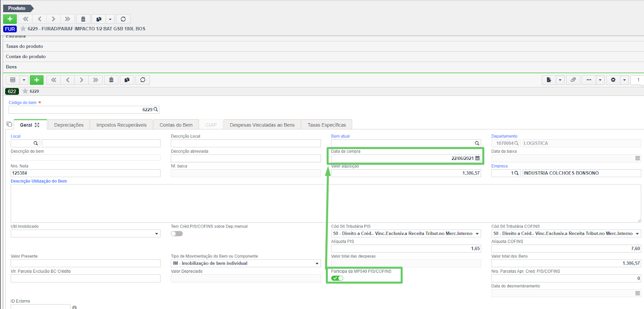Delete product with top trash icon
This screenshot has height=309, width=644.
[x=83, y=19]
